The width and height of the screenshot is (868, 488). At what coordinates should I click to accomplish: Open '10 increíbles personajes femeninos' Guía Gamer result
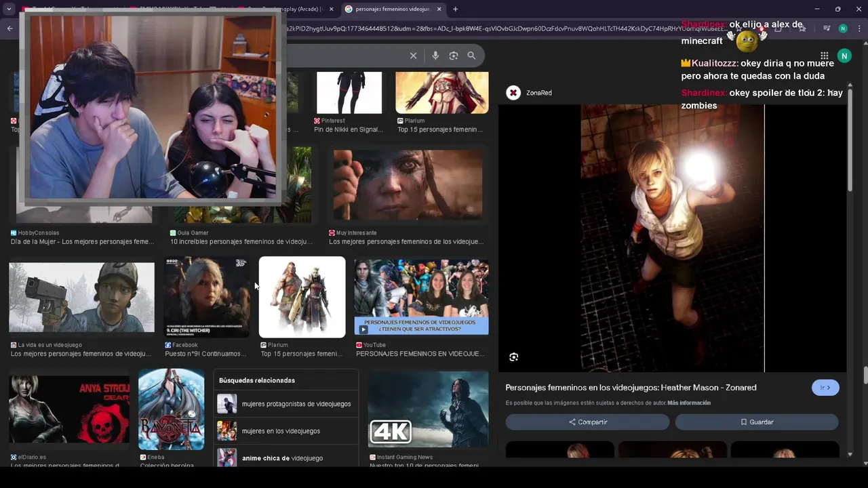pos(241,241)
